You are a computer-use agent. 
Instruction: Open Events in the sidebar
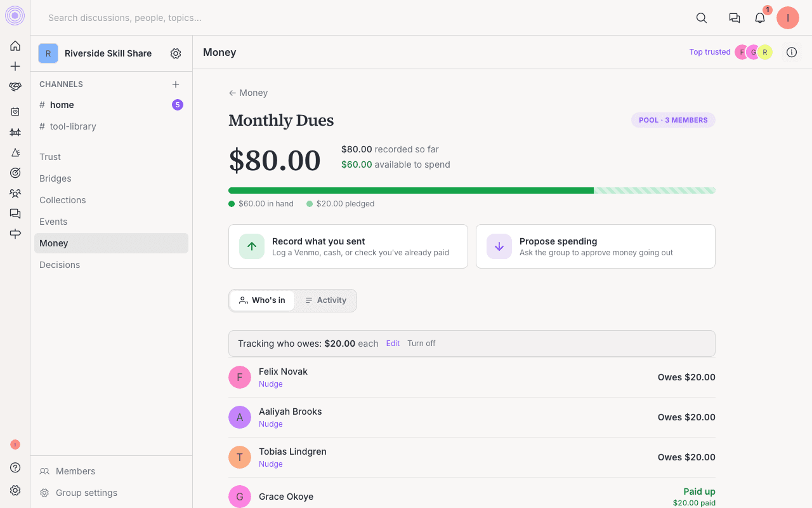click(111, 222)
